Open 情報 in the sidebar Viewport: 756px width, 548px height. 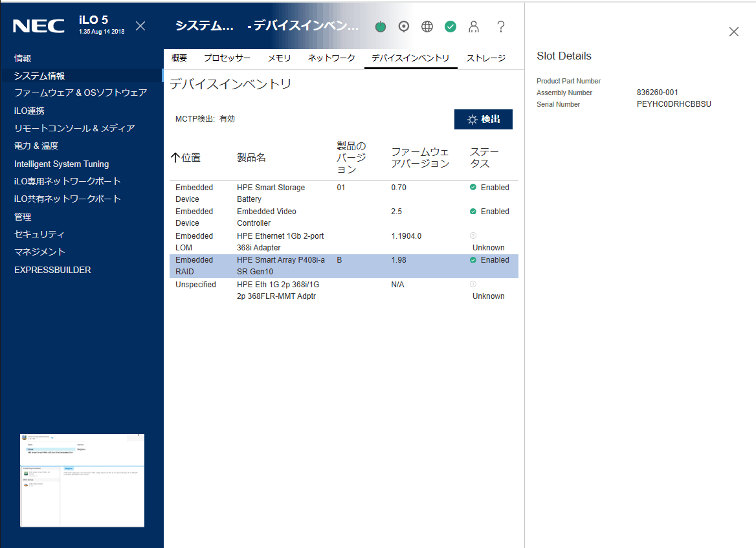23,58
